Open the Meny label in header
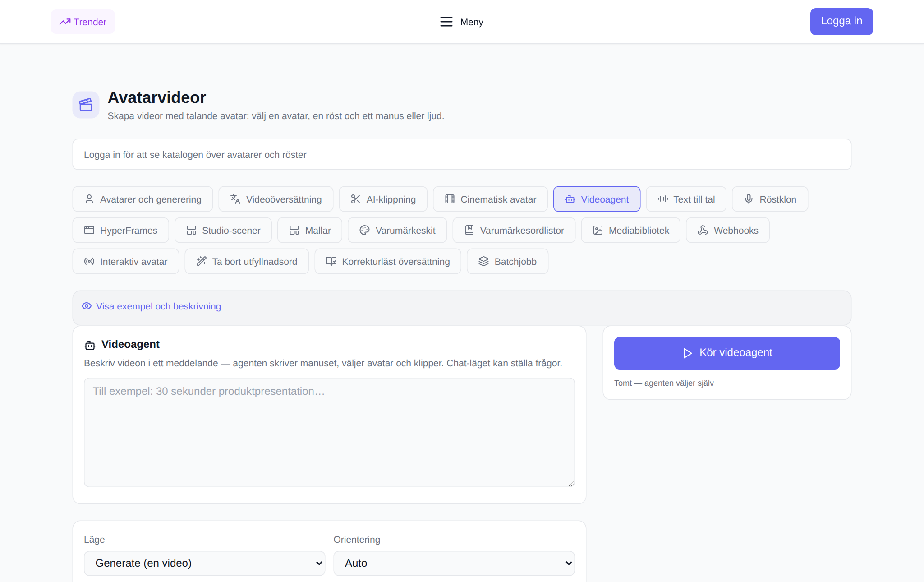 click(x=472, y=22)
